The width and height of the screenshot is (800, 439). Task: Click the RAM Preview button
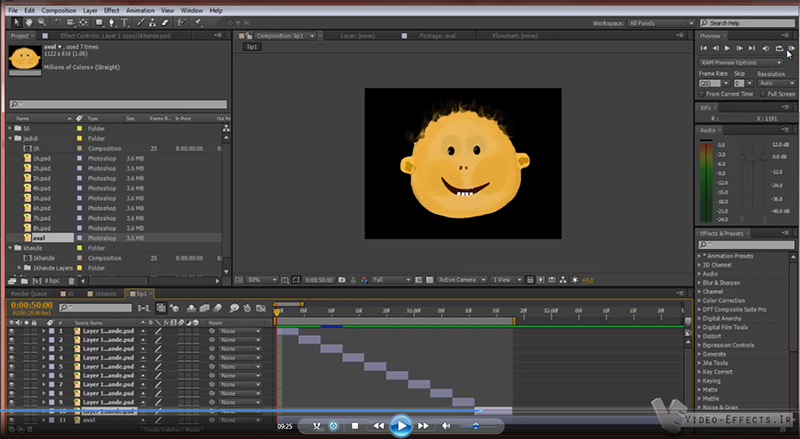[791, 48]
